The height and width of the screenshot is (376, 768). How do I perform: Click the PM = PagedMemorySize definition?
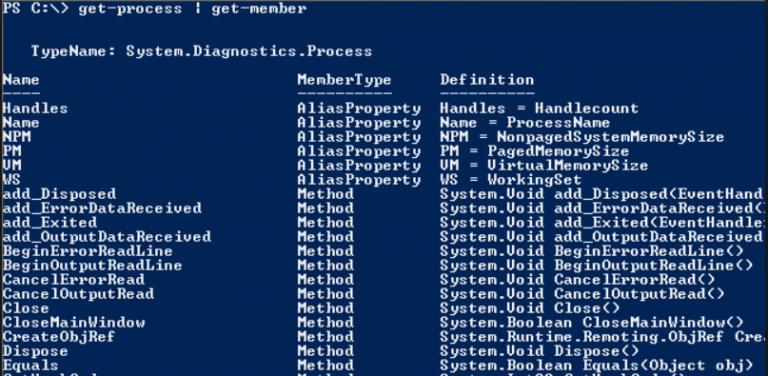(534, 151)
